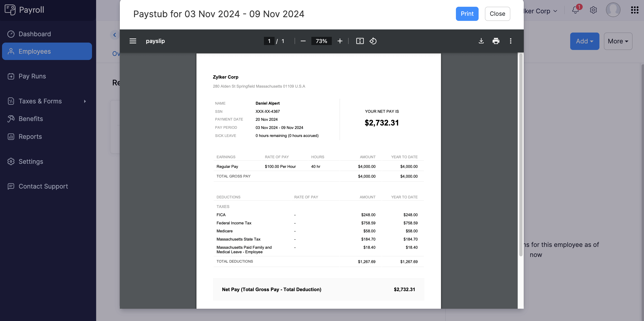The height and width of the screenshot is (321, 644).
Task: Open the page fit view icon
Action: click(x=360, y=41)
